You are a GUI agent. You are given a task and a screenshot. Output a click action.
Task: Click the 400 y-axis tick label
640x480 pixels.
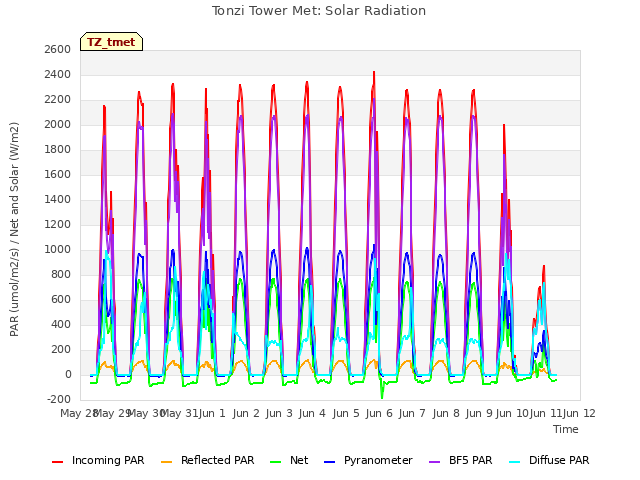click(x=62, y=324)
